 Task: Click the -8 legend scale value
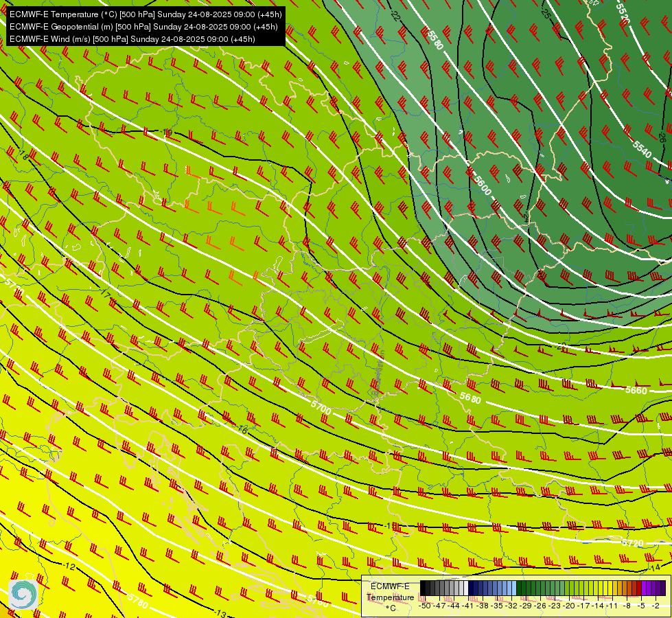click(x=627, y=606)
